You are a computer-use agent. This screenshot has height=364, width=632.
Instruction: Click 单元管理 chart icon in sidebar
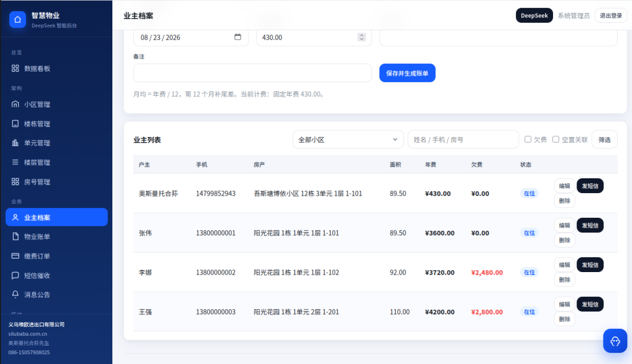[15, 143]
